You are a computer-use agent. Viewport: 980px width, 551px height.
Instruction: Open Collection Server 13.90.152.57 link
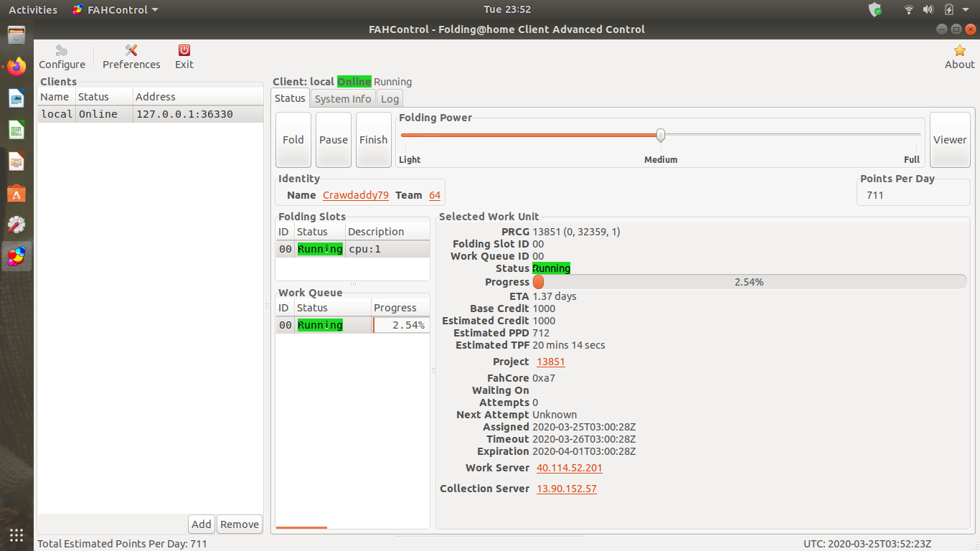[567, 489]
